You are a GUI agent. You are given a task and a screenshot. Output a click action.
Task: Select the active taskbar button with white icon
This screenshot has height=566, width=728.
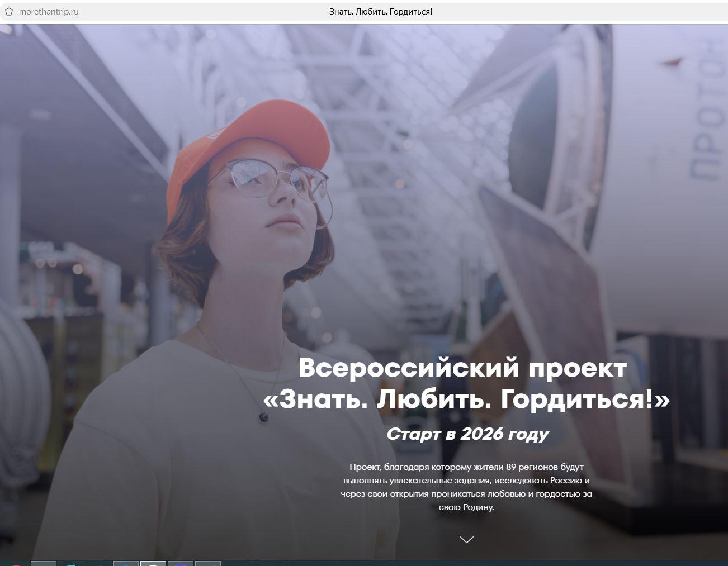tap(153, 563)
